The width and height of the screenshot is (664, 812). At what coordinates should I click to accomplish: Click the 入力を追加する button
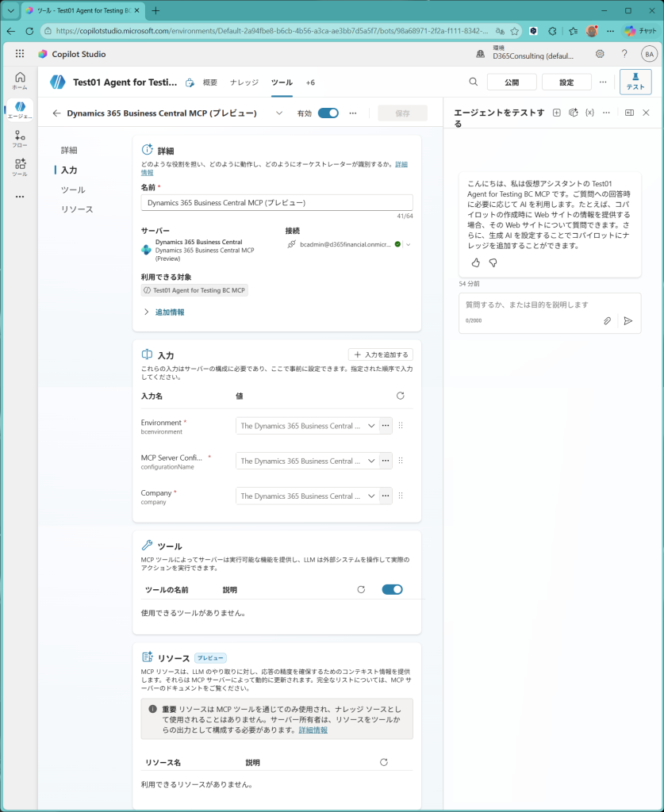381,354
